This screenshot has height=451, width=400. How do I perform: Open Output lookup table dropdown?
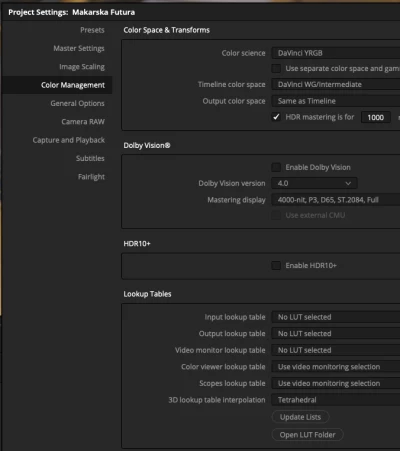(336, 334)
